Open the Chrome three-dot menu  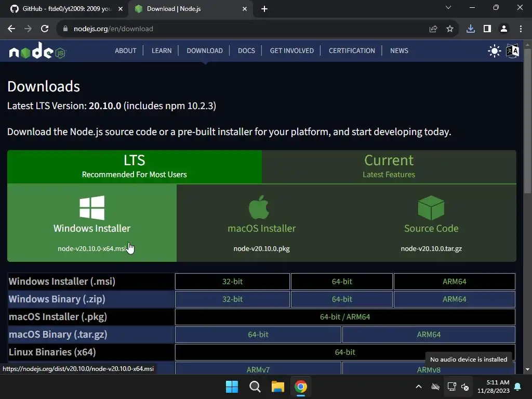(x=521, y=29)
